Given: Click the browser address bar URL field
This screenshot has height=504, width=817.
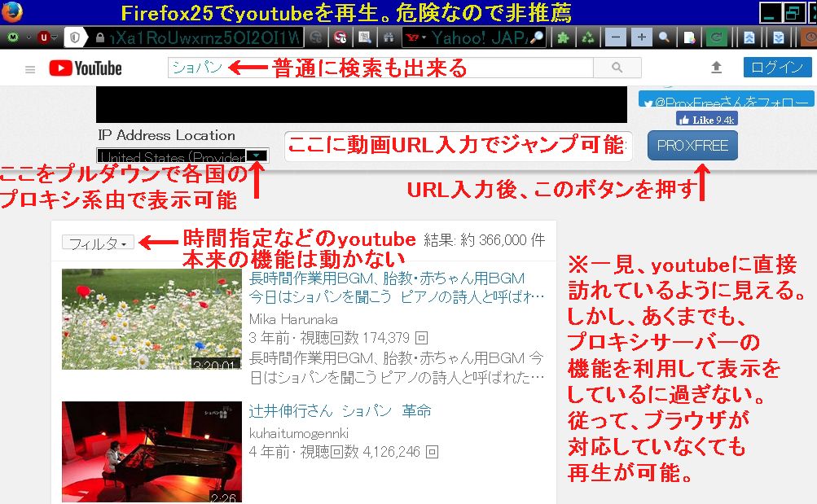Looking at the screenshot, I should (x=204, y=37).
